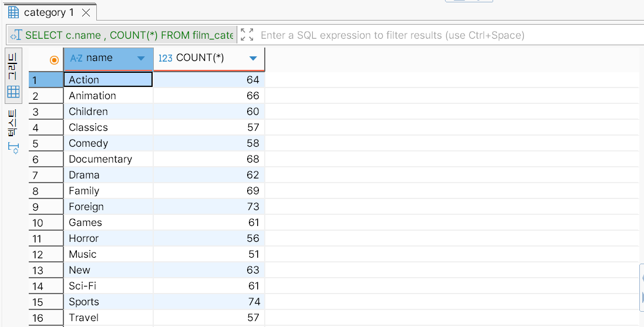Select row number 9 header for Foreign
Screen dimensions: 644x327
[46, 207]
